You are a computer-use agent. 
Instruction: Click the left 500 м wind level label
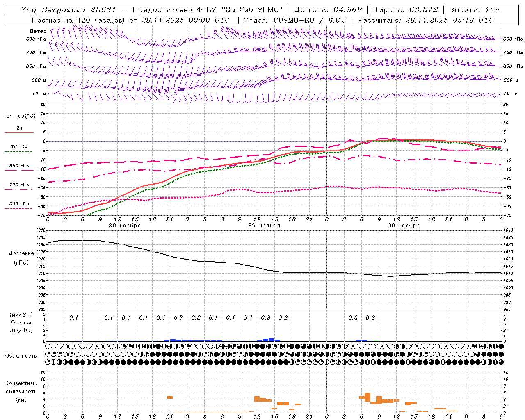pyautogui.click(x=39, y=80)
